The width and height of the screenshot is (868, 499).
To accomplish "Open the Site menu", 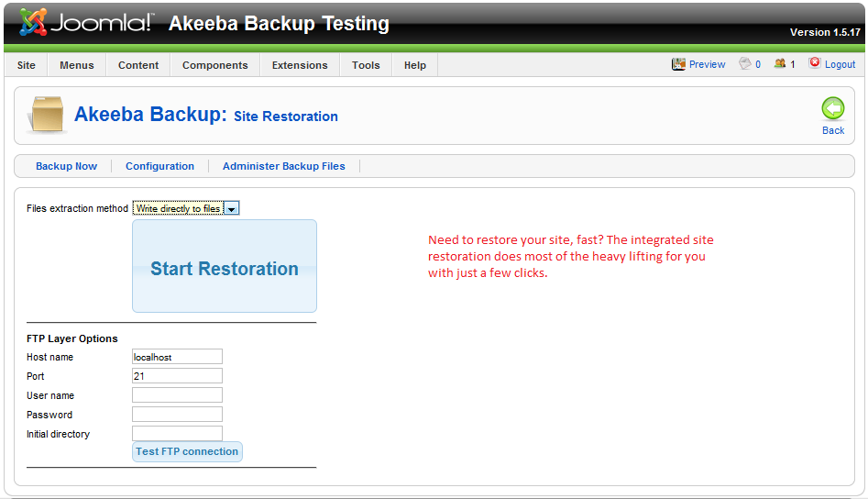I will pos(27,65).
